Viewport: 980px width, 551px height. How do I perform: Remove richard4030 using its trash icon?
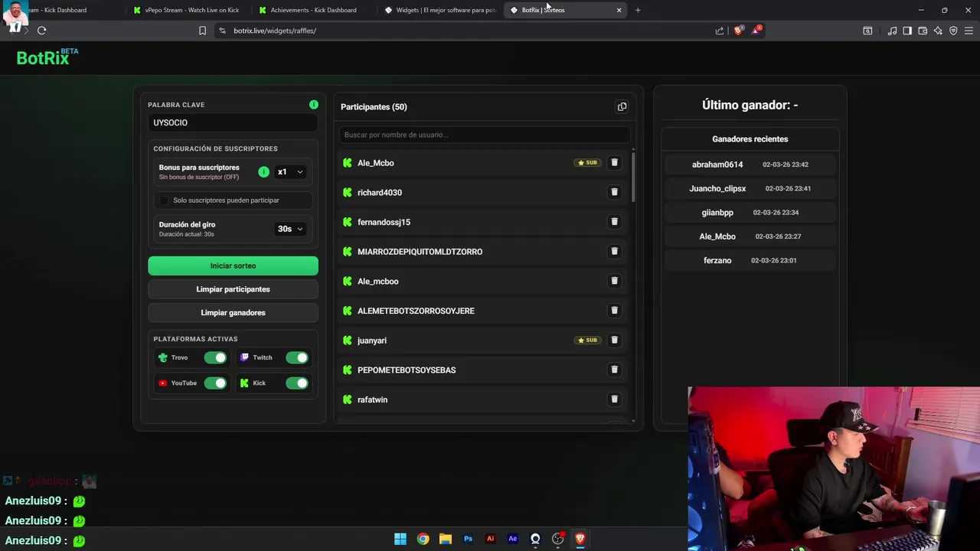coord(614,192)
